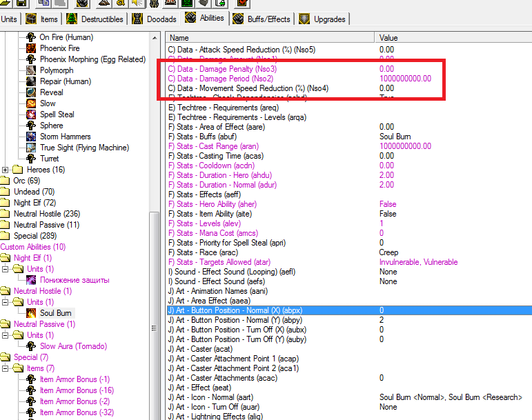Click the Test Map checkmark icon
The image size is (532, 420).
[244, 3]
